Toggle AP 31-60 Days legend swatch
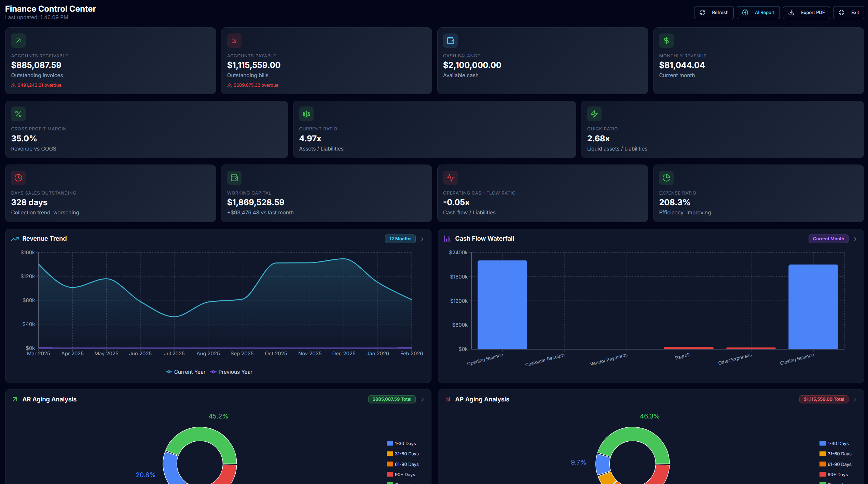This screenshot has width=868, height=484. (823, 454)
